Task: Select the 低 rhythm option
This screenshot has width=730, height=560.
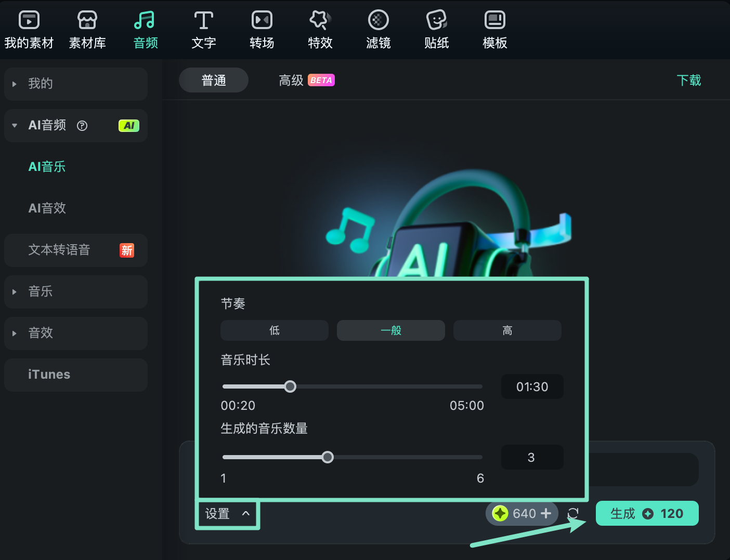Action: click(x=274, y=330)
